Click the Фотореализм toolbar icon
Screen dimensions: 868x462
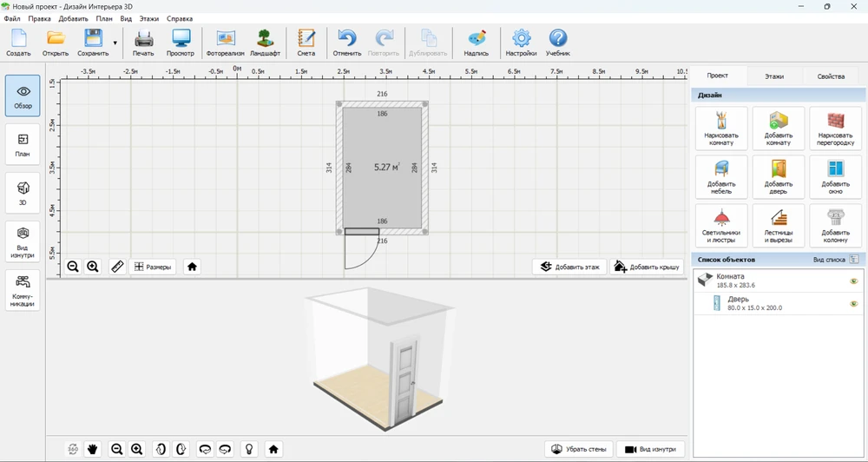point(226,42)
